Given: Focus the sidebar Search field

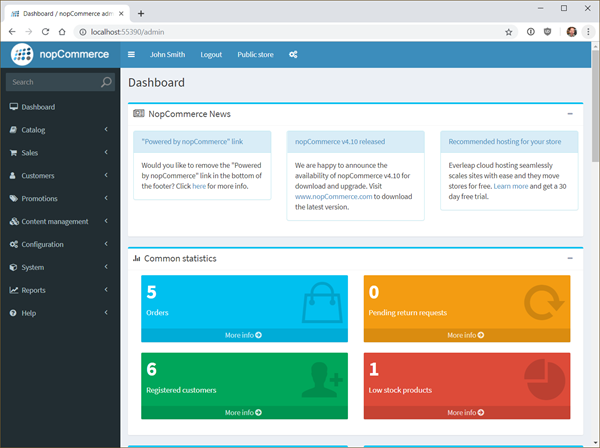Looking at the screenshot, I should [x=50, y=82].
